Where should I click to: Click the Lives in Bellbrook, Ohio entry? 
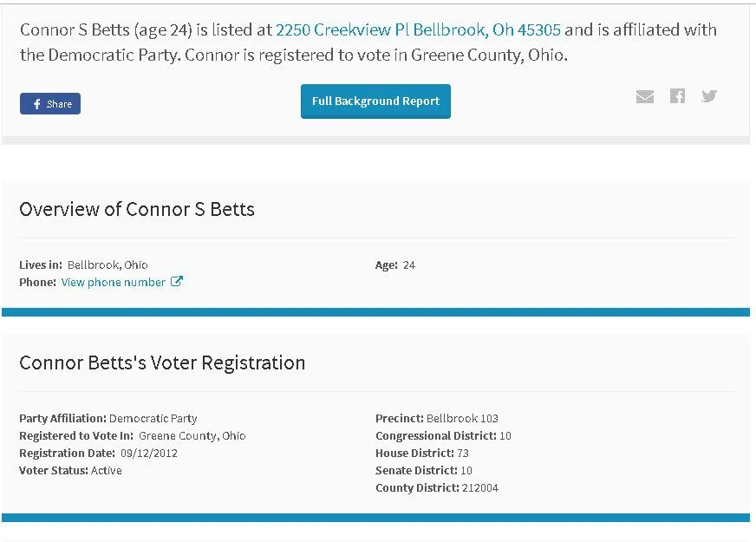click(83, 265)
